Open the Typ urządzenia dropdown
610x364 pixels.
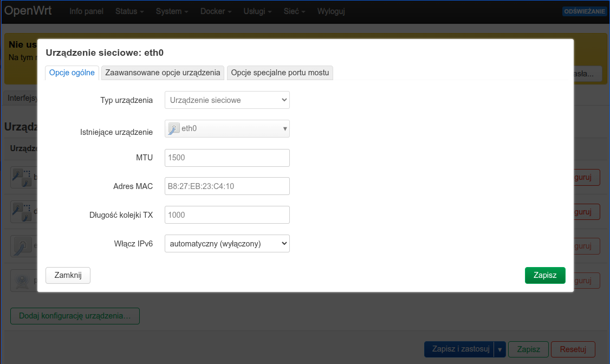pos(227,100)
